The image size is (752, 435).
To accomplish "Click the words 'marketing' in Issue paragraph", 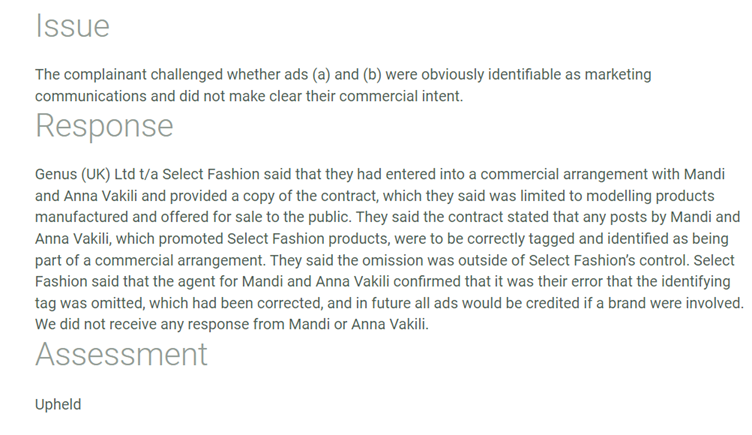I will point(618,74).
